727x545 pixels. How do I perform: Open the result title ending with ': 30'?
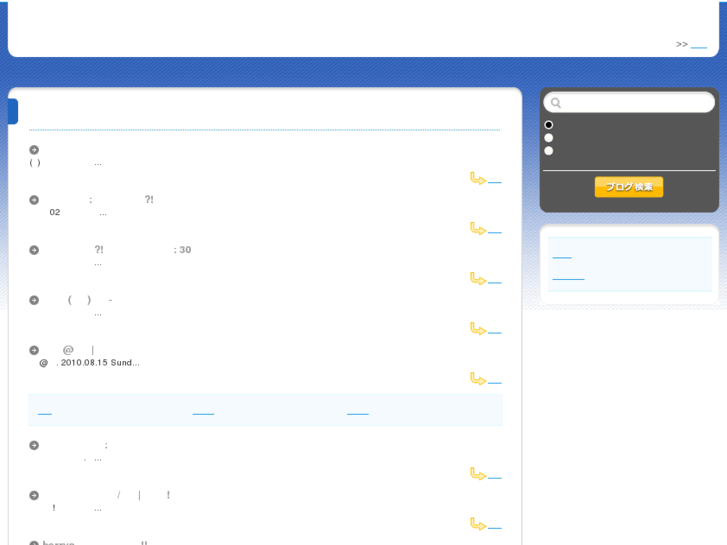coord(117,250)
